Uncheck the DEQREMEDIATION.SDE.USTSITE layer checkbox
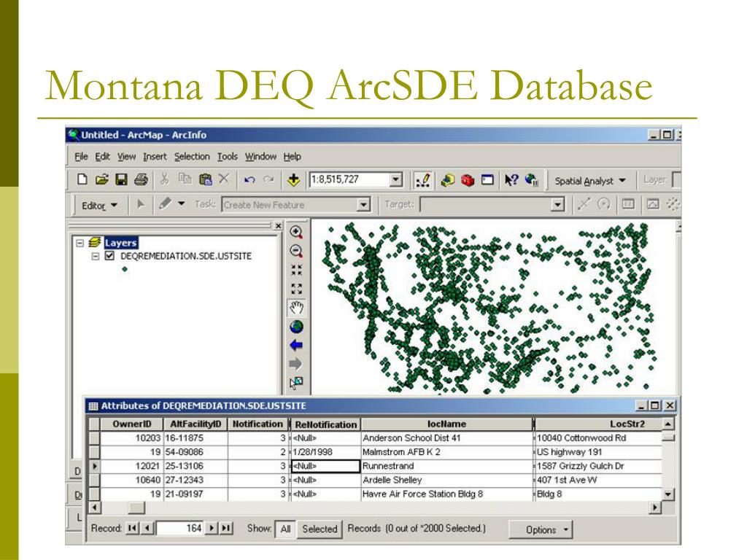 click(x=109, y=256)
